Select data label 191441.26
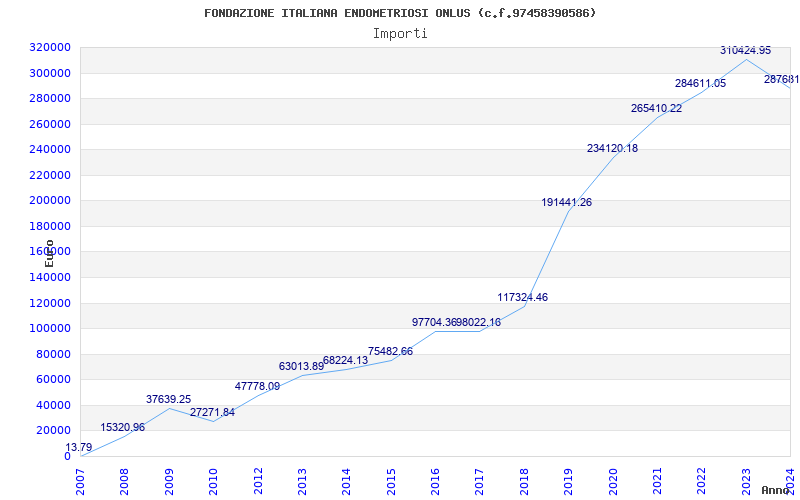The image size is (800, 500). click(566, 203)
